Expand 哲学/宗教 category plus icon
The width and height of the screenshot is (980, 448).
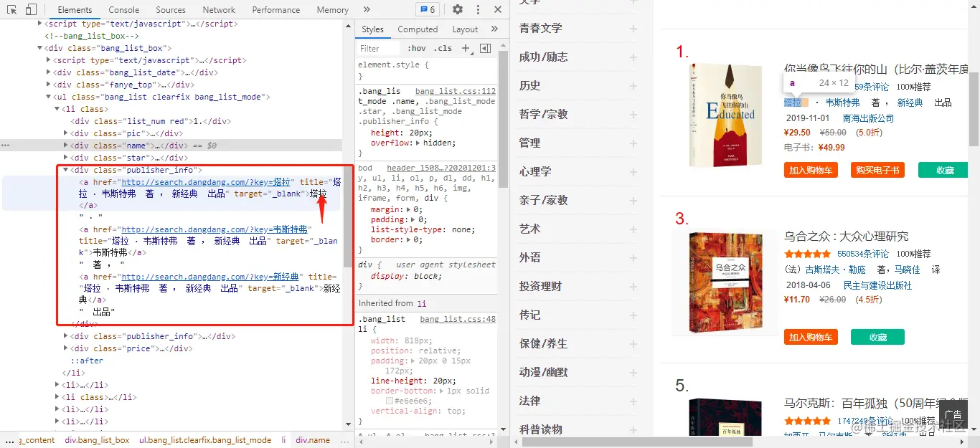coord(633,115)
